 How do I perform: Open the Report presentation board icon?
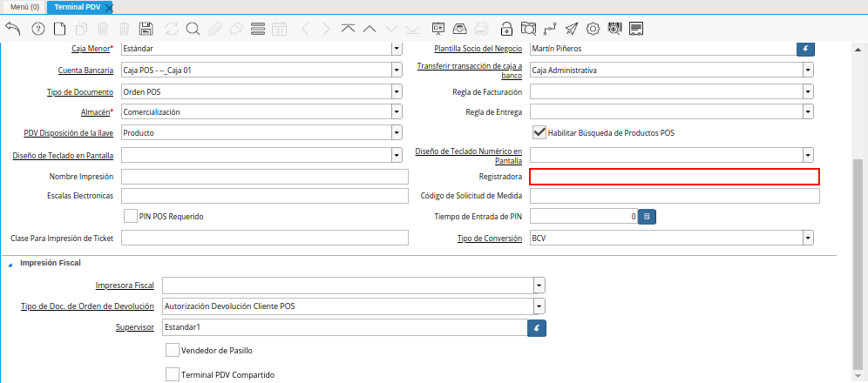click(x=438, y=29)
